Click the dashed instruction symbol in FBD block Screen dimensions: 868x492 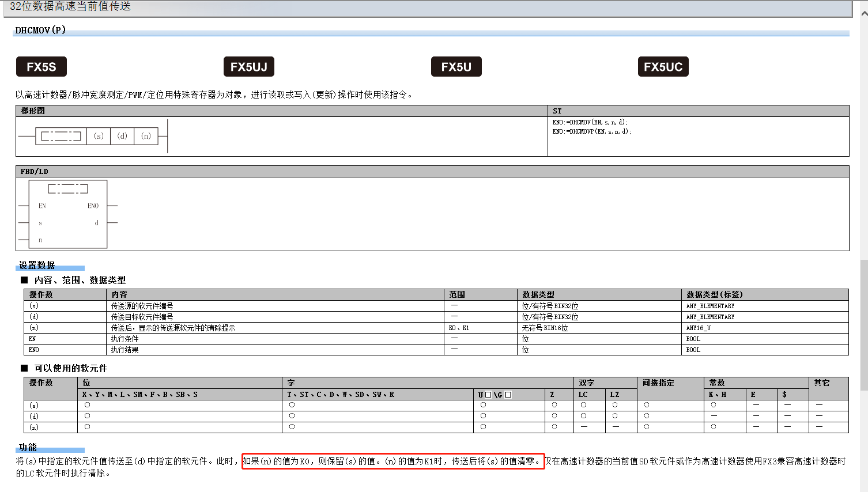coord(68,189)
